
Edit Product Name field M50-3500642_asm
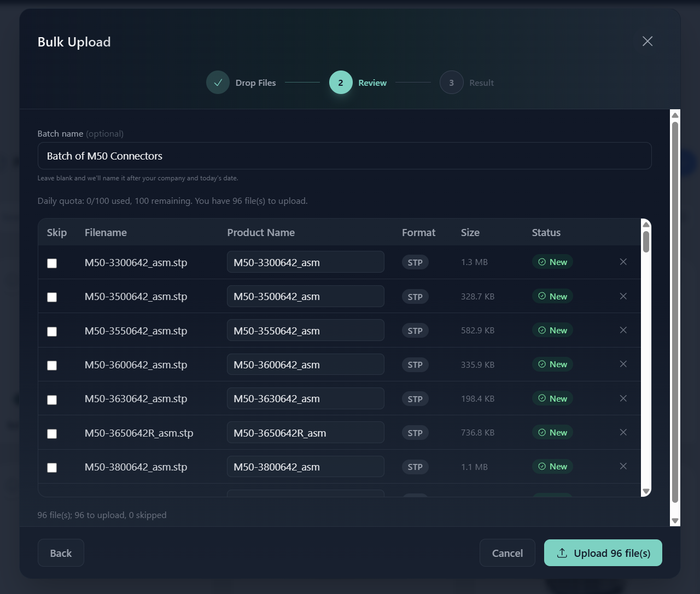pyautogui.click(x=306, y=296)
